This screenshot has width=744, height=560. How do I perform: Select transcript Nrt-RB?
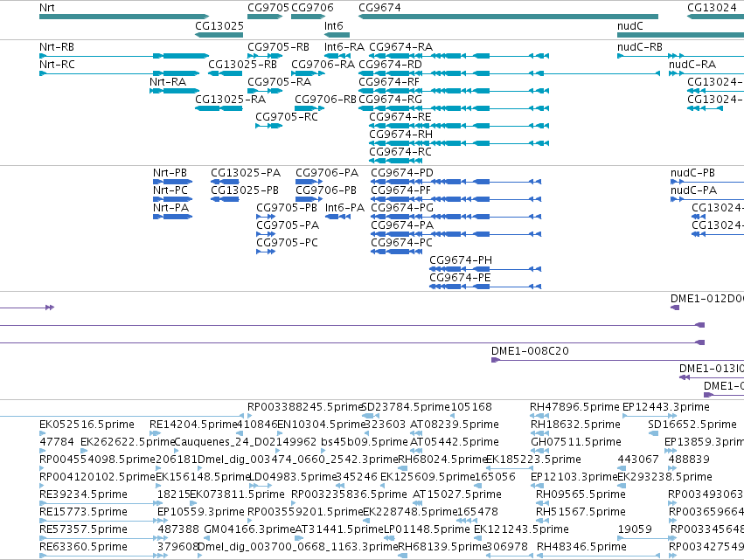pyautogui.click(x=57, y=47)
